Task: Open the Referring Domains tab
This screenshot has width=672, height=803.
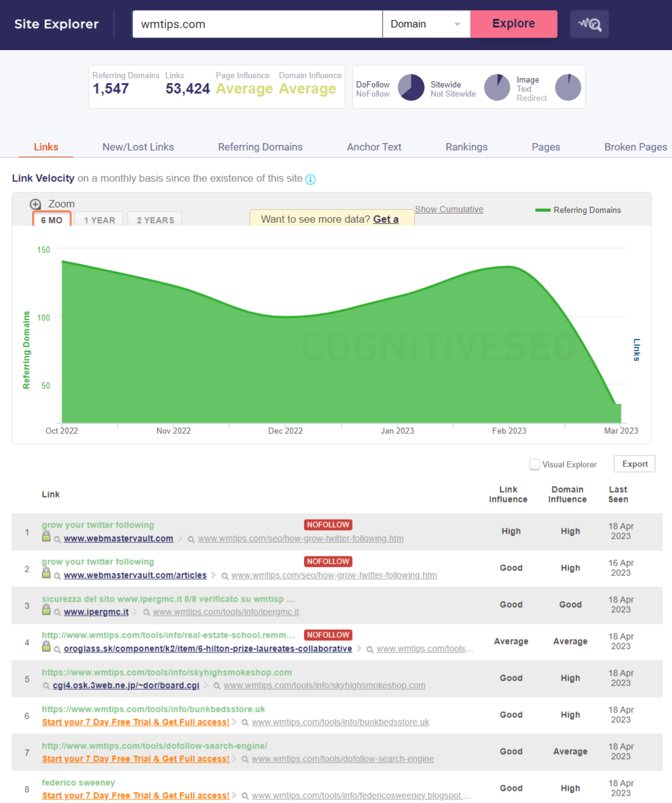Action: pos(260,147)
